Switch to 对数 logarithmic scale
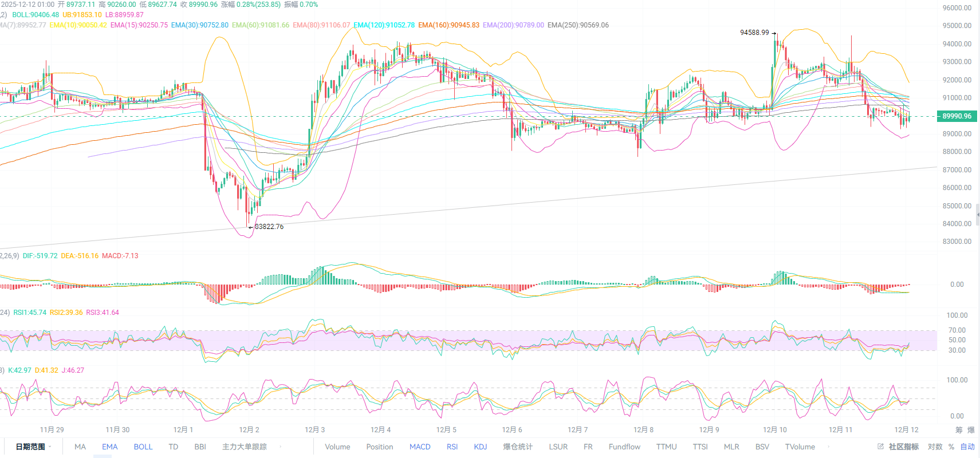 click(x=935, y=447)
